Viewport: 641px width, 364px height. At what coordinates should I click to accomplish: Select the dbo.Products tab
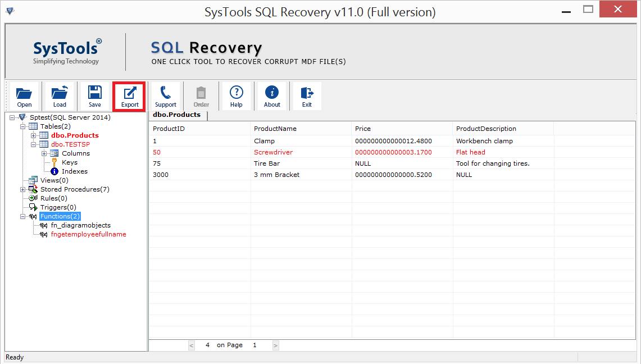178,115
